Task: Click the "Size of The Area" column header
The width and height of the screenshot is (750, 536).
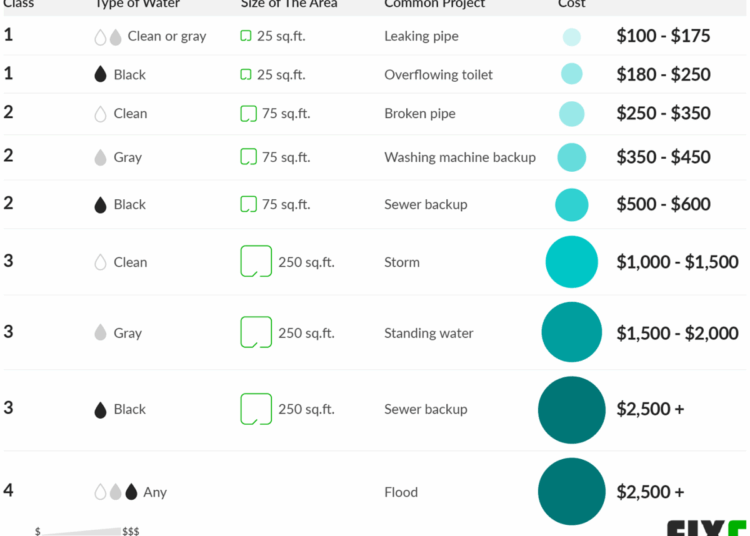Action: coord(289,4)
